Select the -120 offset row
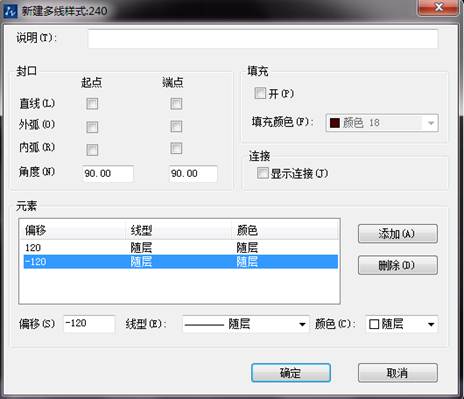This screenshot has height=399, width=464. [180, 262]
